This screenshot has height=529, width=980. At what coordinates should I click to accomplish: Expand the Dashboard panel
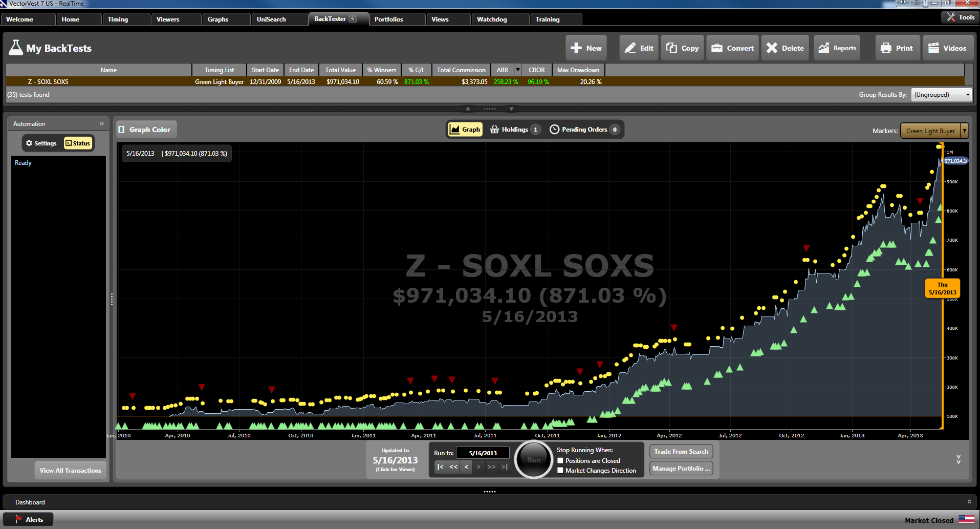coord(969,502)
